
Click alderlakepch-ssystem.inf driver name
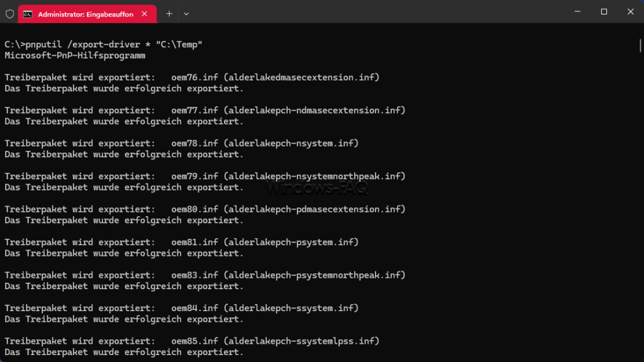(291, 308)
